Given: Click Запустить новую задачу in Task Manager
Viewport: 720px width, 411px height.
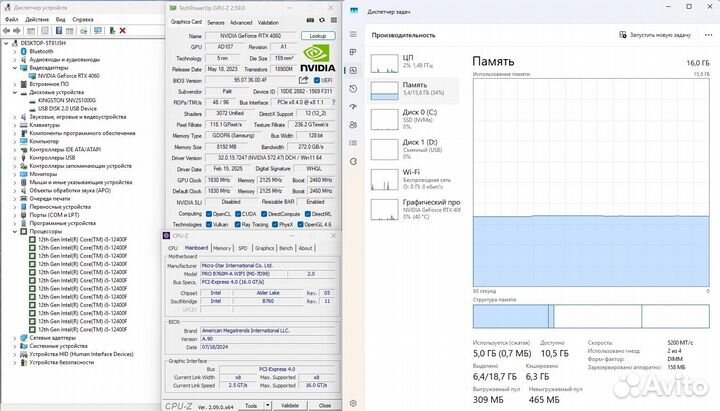Looking at the screenshot, I should point(655,35).
